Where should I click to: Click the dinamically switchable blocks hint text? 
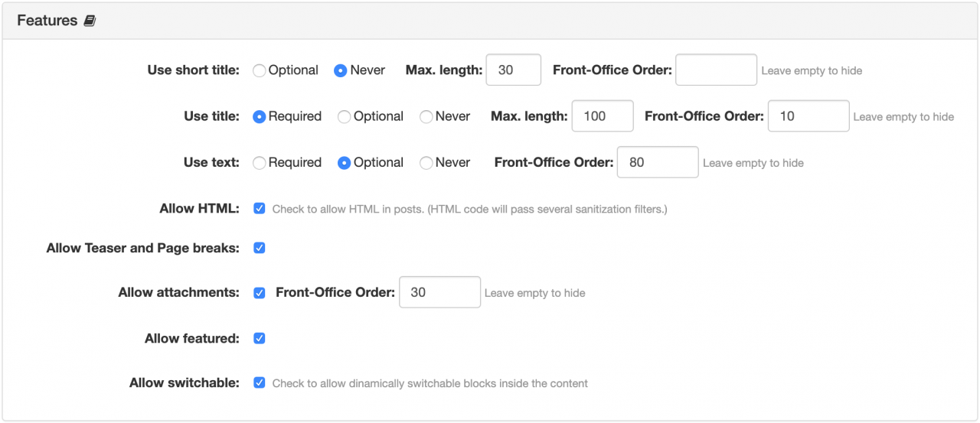(430, 383)
